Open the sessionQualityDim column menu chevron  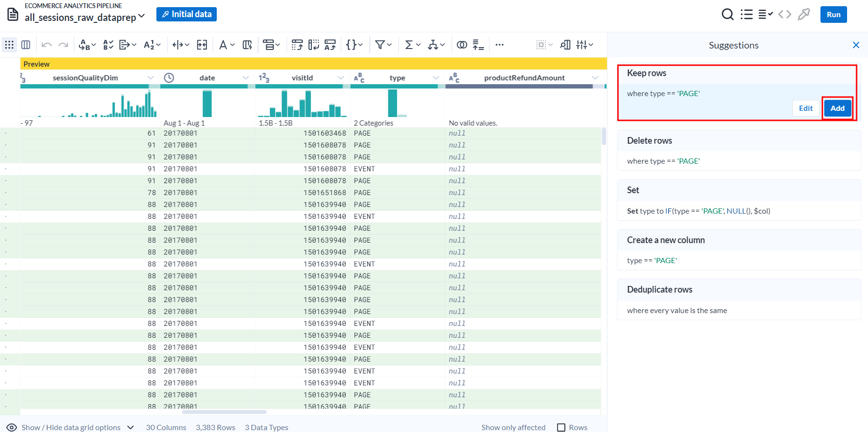151,78
